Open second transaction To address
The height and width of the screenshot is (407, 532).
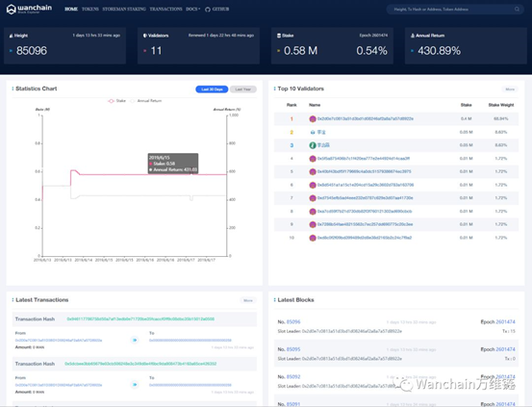pyautogui.click(x=190, y=385)
